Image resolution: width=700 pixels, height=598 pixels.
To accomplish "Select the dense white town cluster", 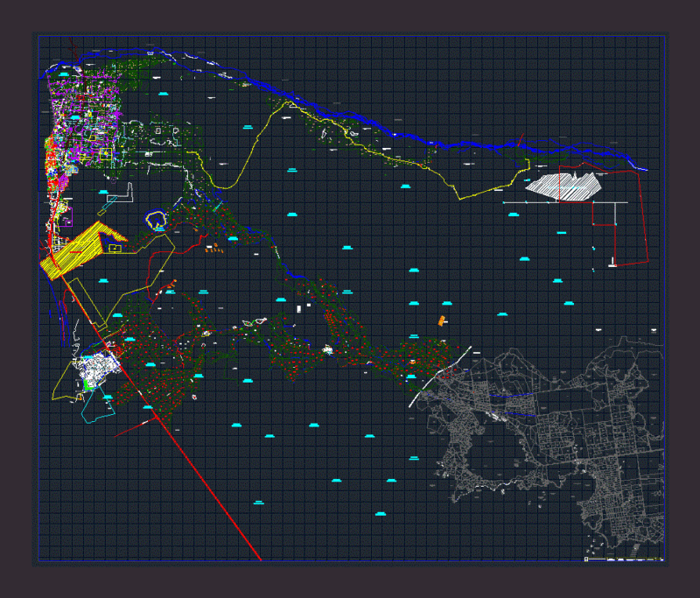I will tap(96, 369).
